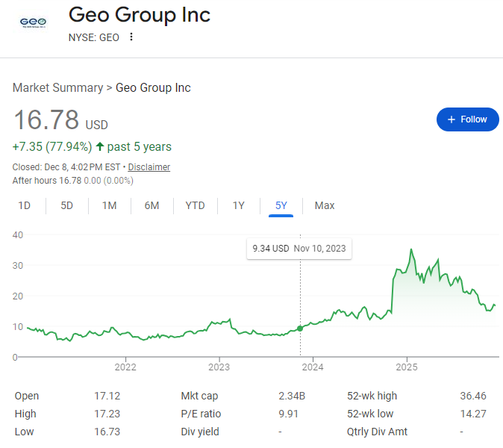Click the Mkt cap statistic label
503x448 pixels.
(199, 396)
